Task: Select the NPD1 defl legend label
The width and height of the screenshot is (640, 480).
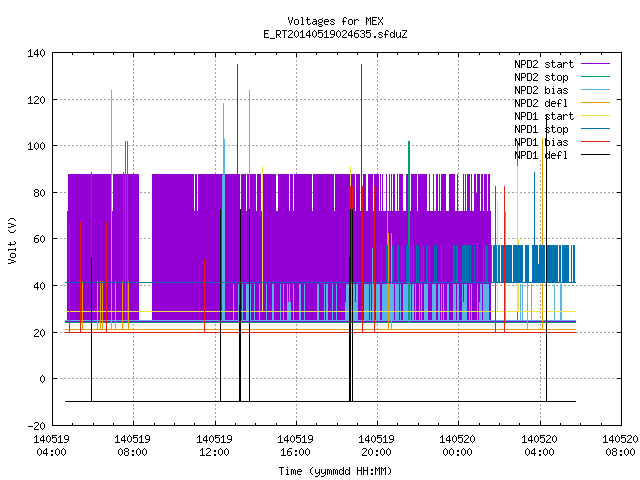Action: [541, 156]
